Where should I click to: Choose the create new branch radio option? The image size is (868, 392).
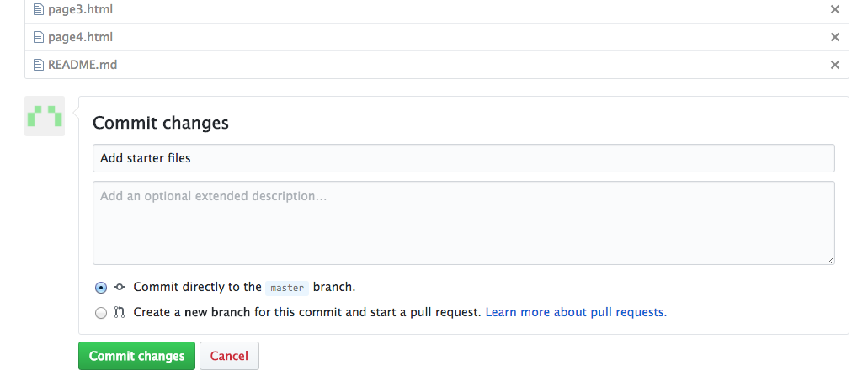point(101,313)
